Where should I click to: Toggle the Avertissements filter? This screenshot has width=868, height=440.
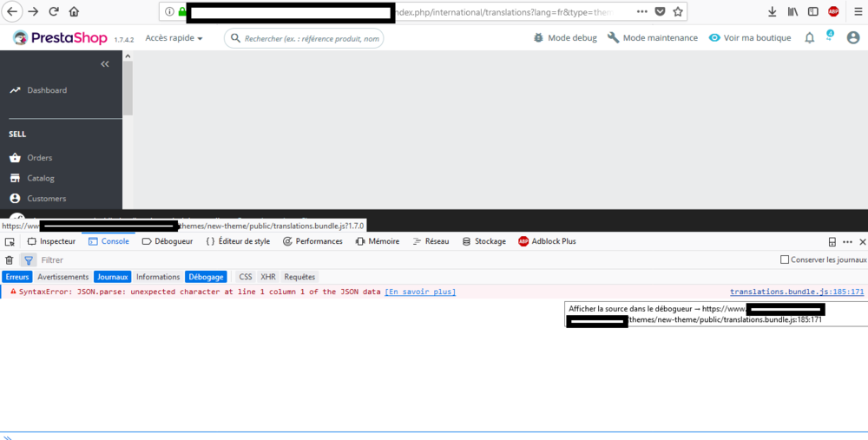[63, 277]
